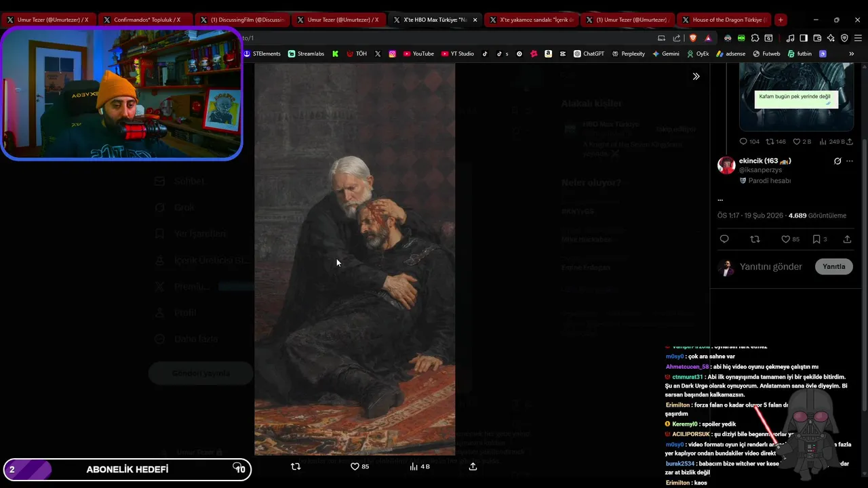Screen dimensions: 868x488
Task: Retweet using icon below the photo
Action: (x=296, y=466)
